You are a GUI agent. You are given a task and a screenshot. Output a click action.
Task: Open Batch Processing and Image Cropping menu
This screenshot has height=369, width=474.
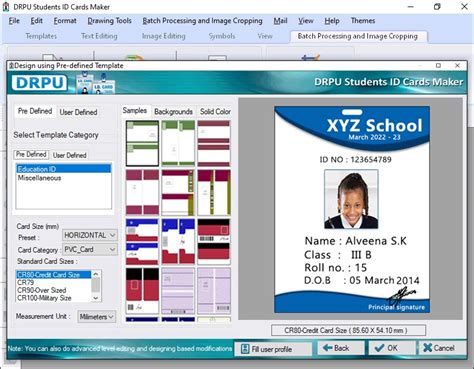click(x=202, y=21)
